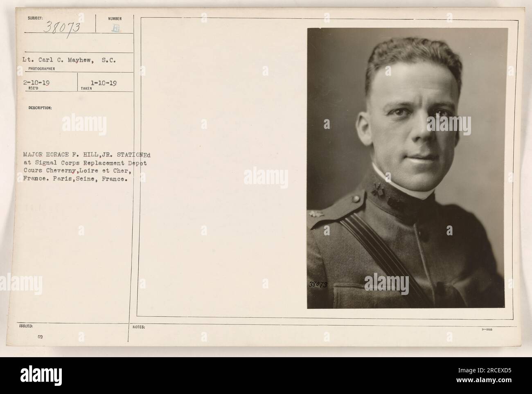Click the "DESCRIPTION:" label
The height and width of the screenshot is (394, 532).
(40, 108)
